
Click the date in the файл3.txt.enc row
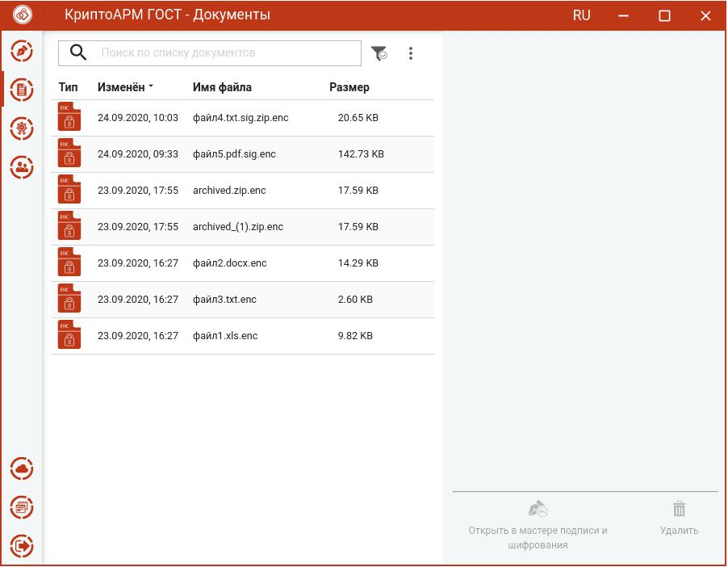(x=138, y=300)
